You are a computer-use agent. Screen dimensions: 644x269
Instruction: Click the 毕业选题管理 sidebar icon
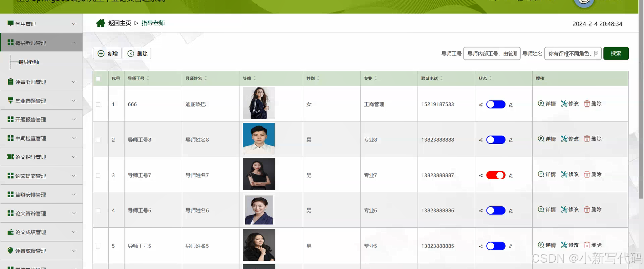10,100
